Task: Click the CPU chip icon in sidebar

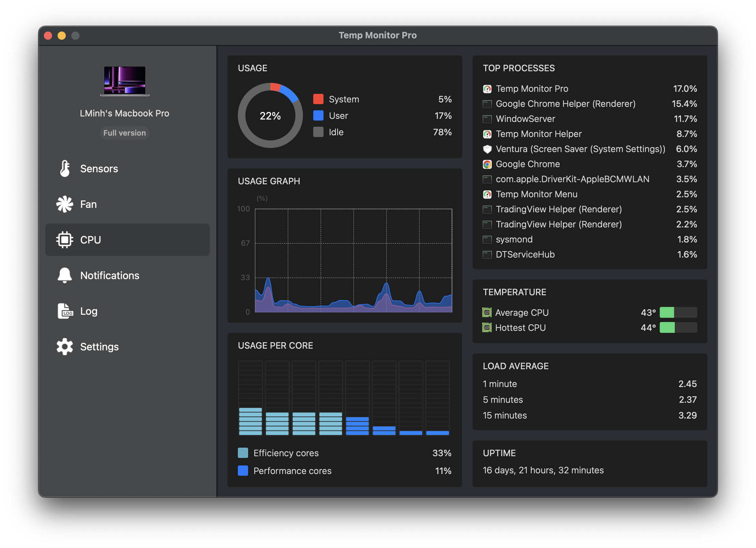Action: [65, 240]
